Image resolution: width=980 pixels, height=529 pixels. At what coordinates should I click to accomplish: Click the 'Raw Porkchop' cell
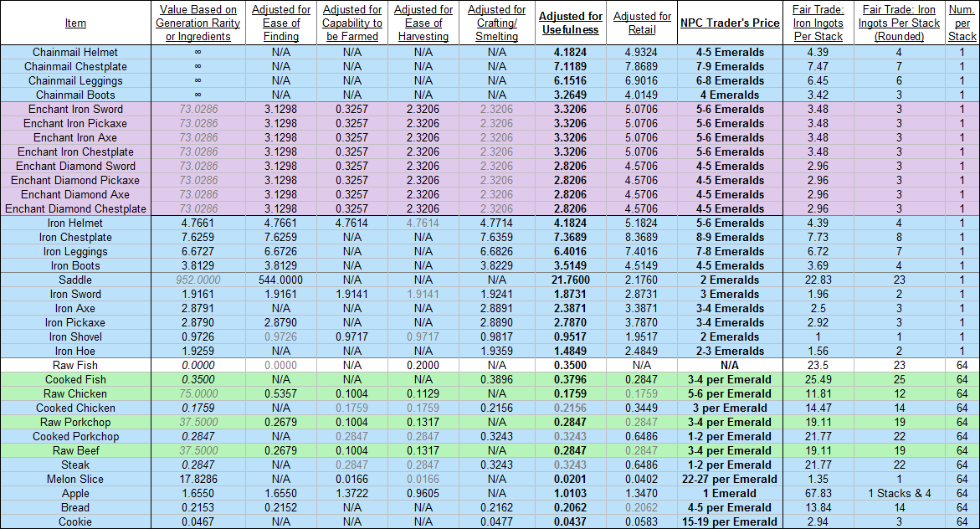coord(75,422)
